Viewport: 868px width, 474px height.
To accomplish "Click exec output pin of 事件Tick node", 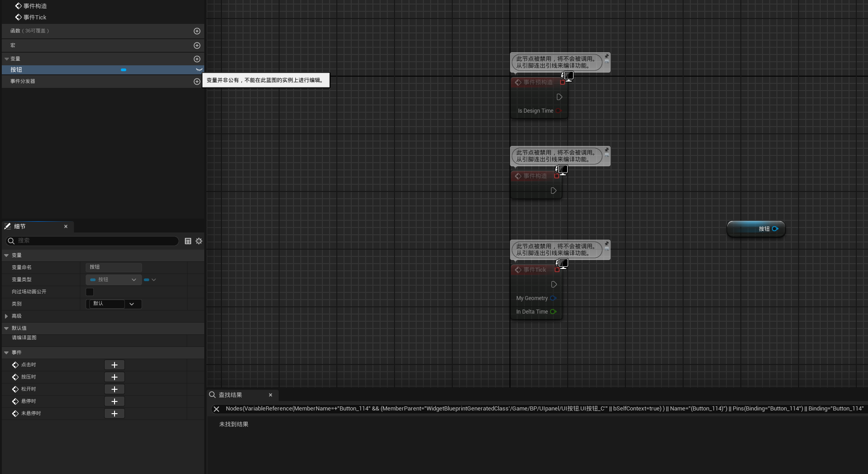I will [554, 285].
